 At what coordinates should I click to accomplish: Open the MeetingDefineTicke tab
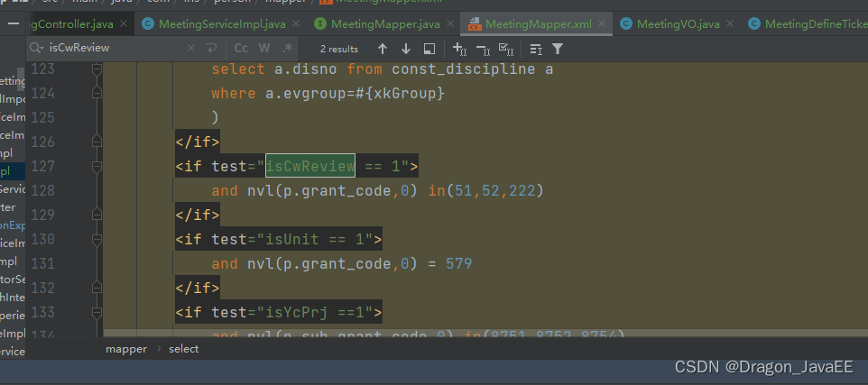(x=816, y=23)
